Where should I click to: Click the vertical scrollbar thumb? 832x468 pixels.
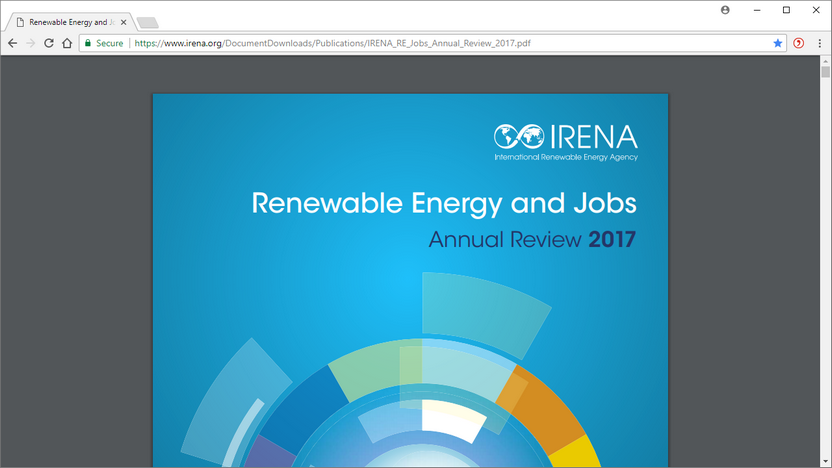pos(825,72)
